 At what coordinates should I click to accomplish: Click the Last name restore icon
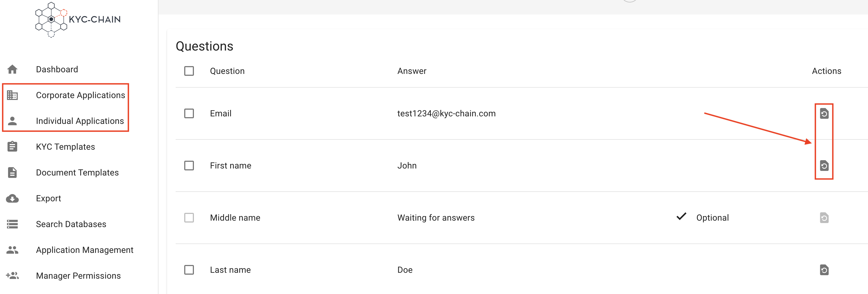pyautogui.click(x=824, y=270)
